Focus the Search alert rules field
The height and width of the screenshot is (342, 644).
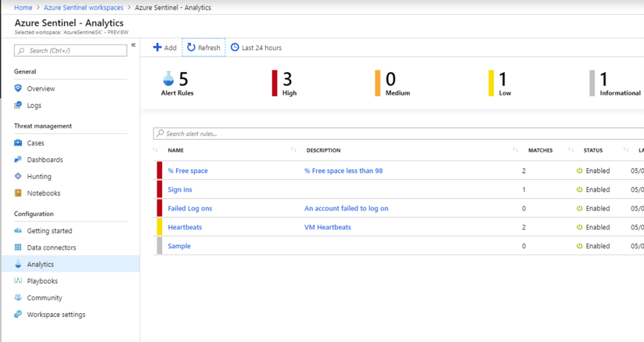tap(398, 133)
